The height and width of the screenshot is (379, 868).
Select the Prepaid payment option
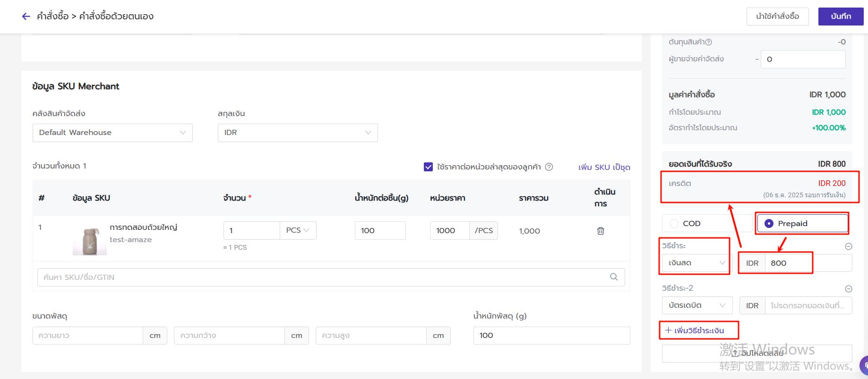point(769,223)
